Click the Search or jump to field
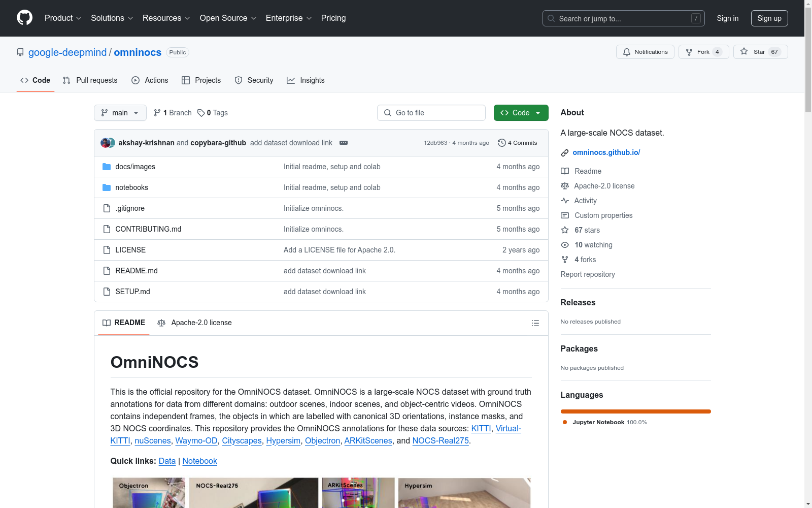The image size is (812, 508). pyautogui.click(x=624, y=18)
